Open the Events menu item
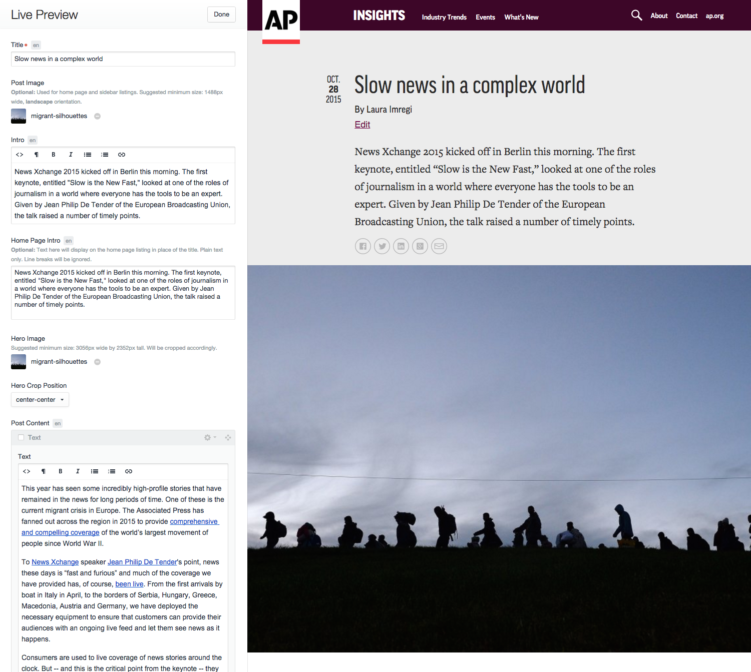 (x=485, y=17)
